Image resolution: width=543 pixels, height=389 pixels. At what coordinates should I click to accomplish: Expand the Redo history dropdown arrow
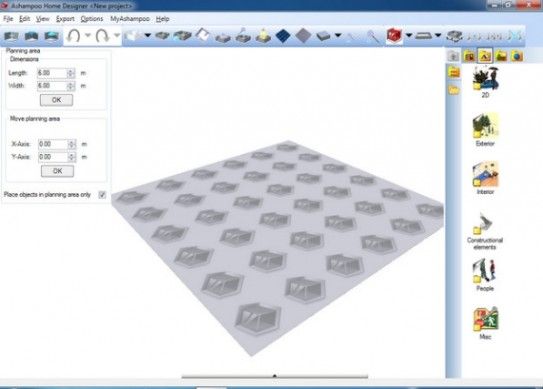click(x=117, y=35)
